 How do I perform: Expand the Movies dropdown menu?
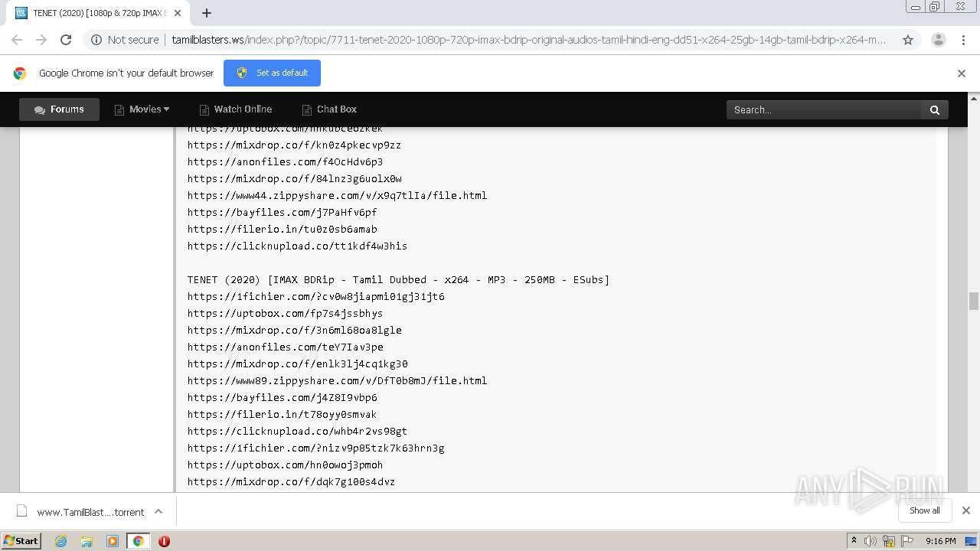coord(142,109)
